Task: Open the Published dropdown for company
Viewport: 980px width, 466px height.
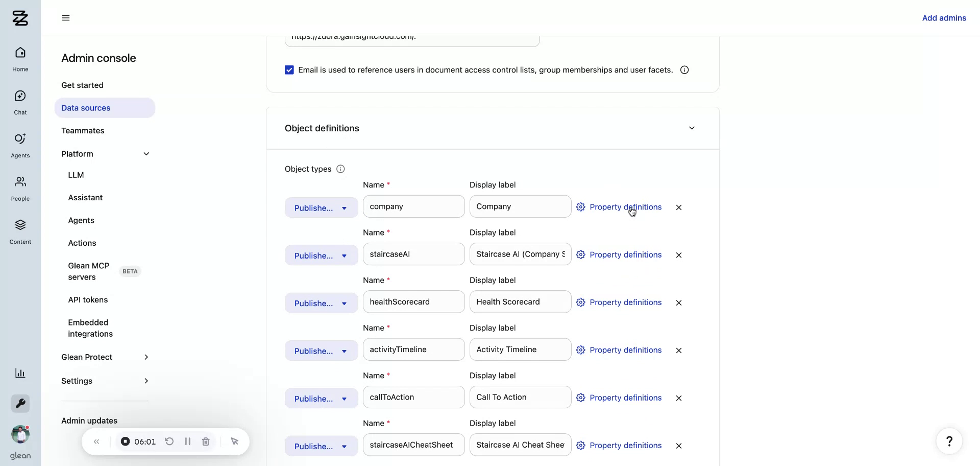Action: coord(321,207)
